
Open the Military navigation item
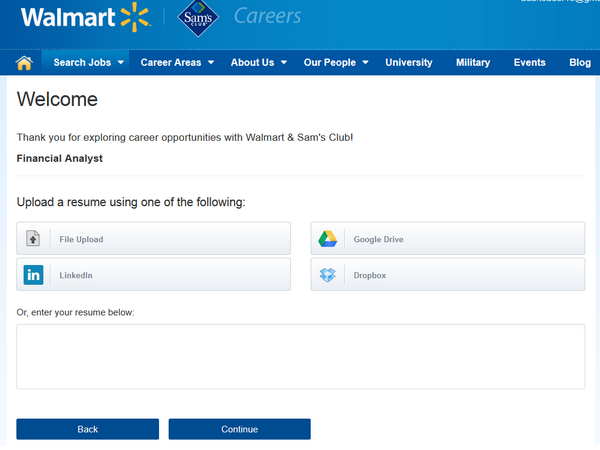point(473,62)
